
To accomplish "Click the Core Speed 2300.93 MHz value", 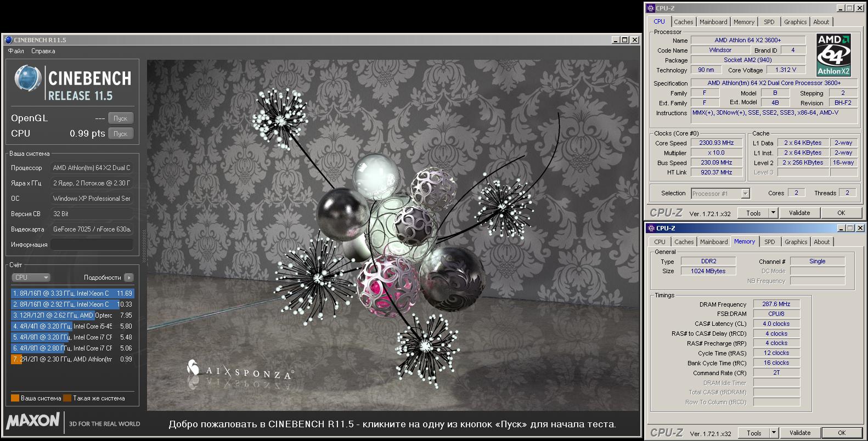I will (717, 143).
